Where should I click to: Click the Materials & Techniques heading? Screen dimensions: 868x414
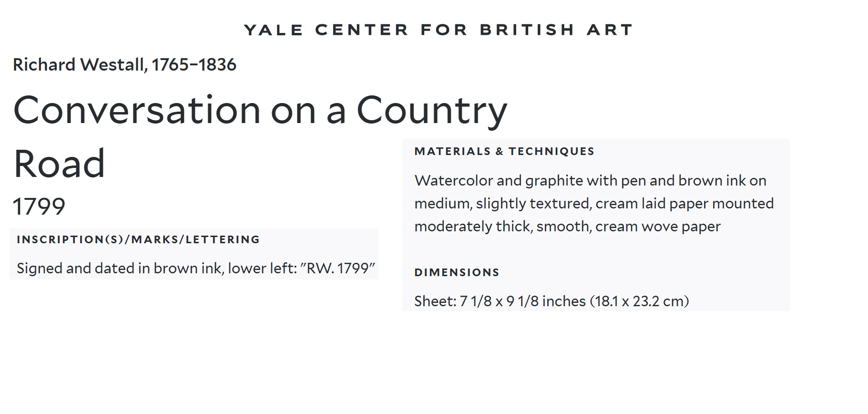coord(504,151)
